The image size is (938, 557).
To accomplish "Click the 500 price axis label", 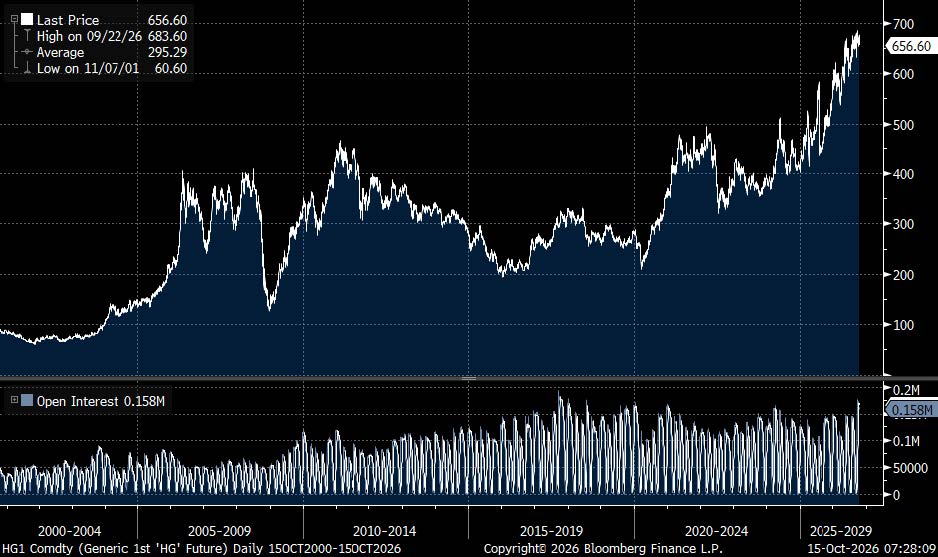I will tap(903, 125).
